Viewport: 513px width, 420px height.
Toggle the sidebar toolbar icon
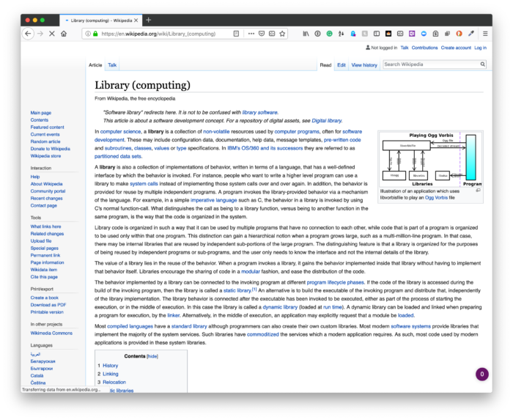pos(377,34)
